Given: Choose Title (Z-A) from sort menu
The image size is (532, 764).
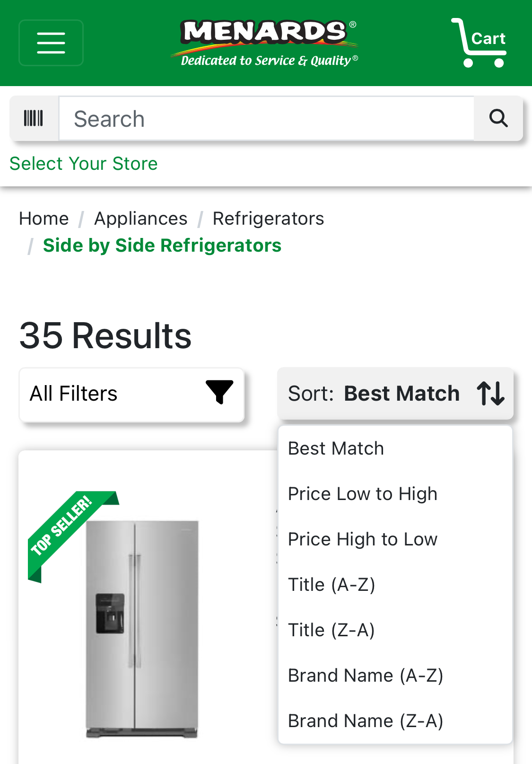Looking at the screenshot, I should (331, 630).
